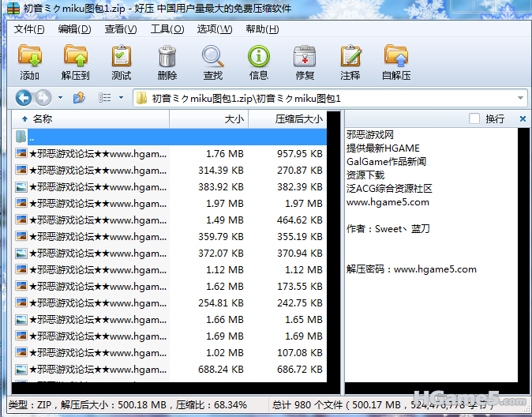Click the 173.55 KB compressed size cell

pos(300,287)
